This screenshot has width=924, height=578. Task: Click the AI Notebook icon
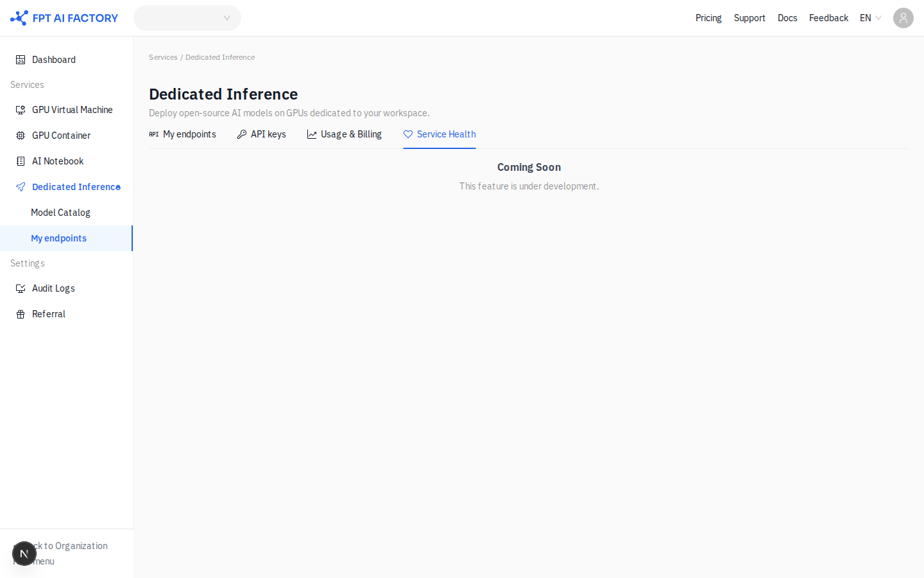(x=21, y=161)
